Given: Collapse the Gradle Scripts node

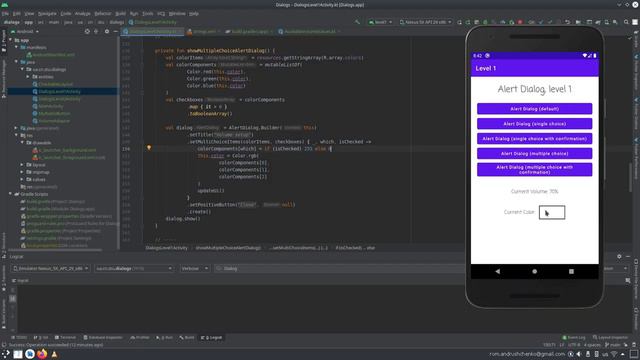Looking at the screenshot, I should coord(11,194).
